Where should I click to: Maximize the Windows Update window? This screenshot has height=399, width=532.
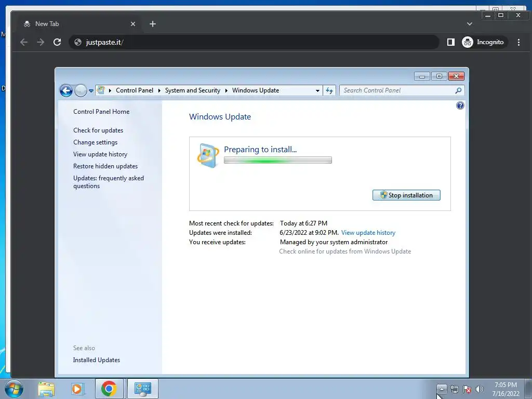pos(439,76)
